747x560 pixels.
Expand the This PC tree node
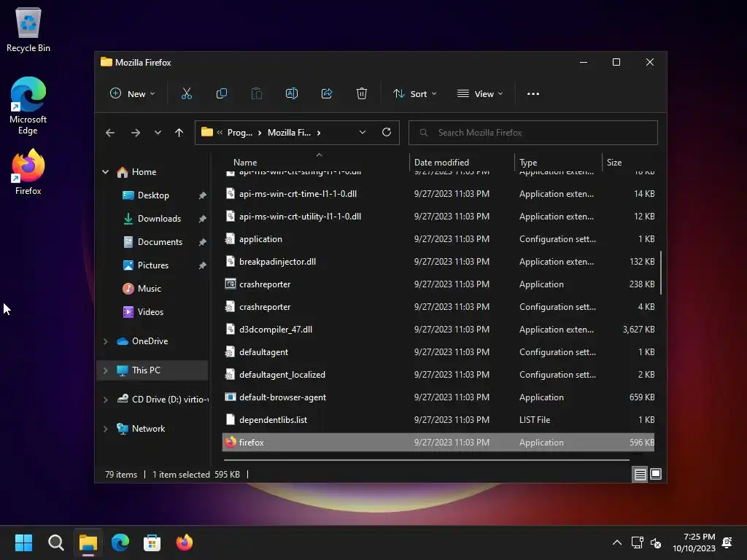(x=105, y=370)
